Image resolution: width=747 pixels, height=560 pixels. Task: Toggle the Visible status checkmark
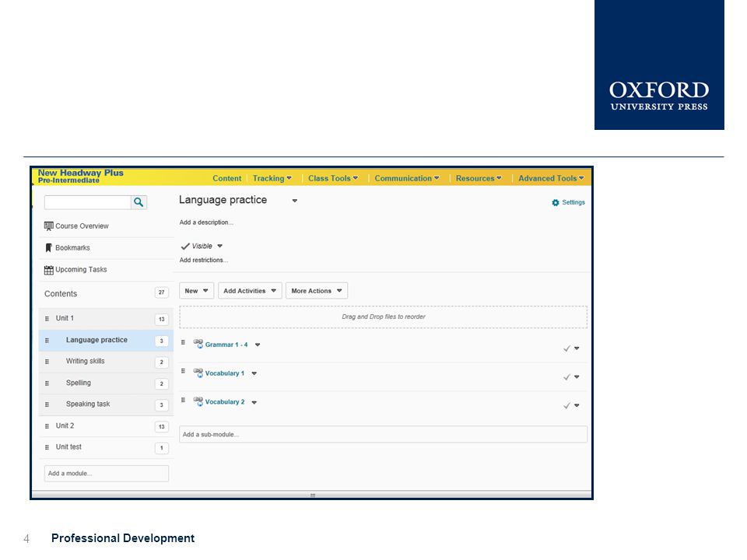(185, 247)
